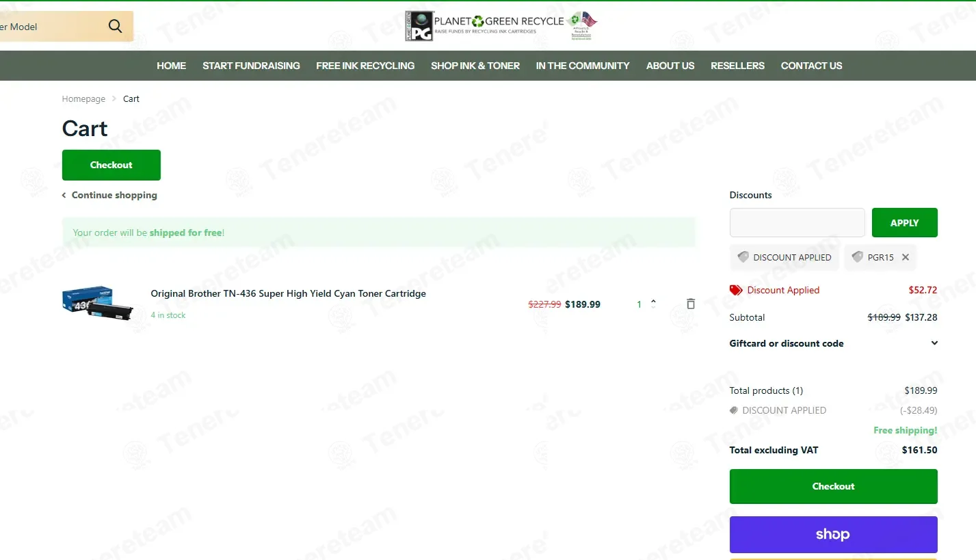Open ABOUT US page
This screenshot has height=560, width=976.
click(x=670, y=66)
